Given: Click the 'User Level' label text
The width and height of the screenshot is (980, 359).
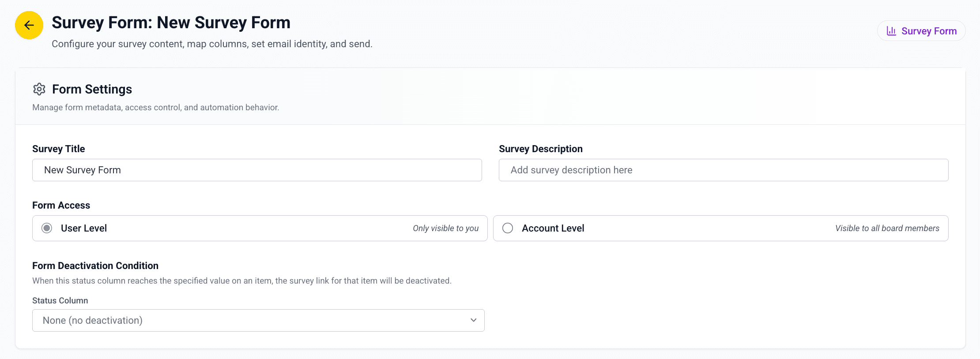Looking at the screenshot, I should (x=84, y=228).
